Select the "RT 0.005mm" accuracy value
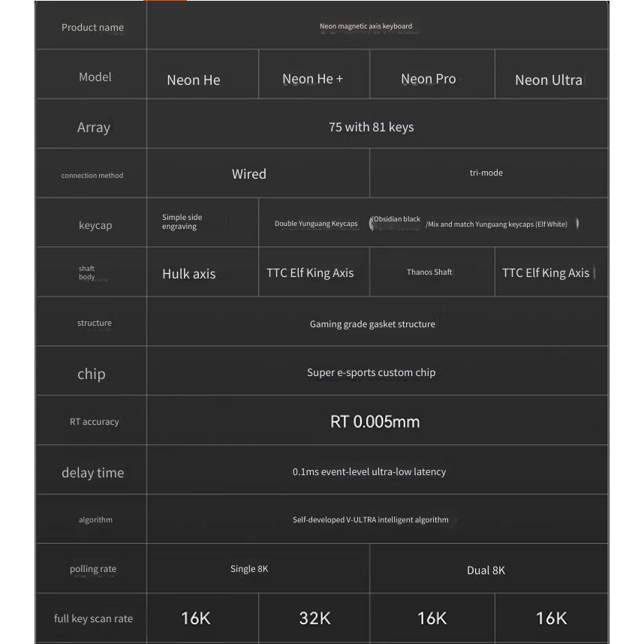The width and height of the screenshot is (644, 644). [x=375, y=422]
